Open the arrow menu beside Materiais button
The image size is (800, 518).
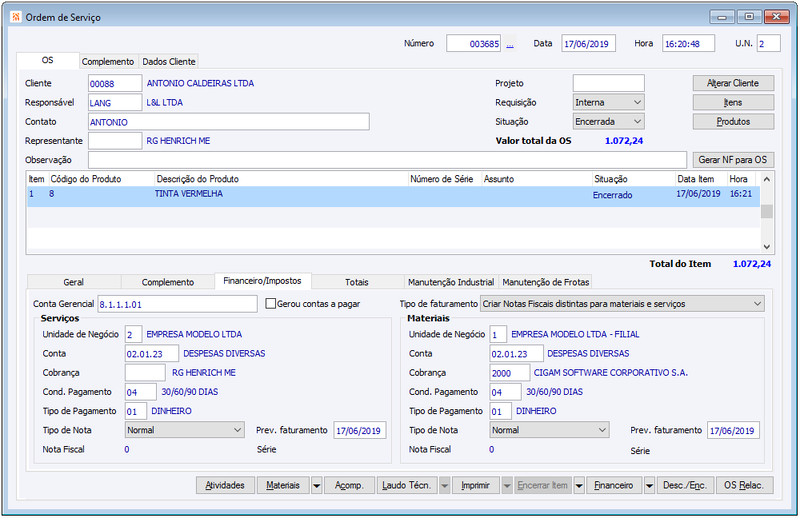tap(316, 485)
